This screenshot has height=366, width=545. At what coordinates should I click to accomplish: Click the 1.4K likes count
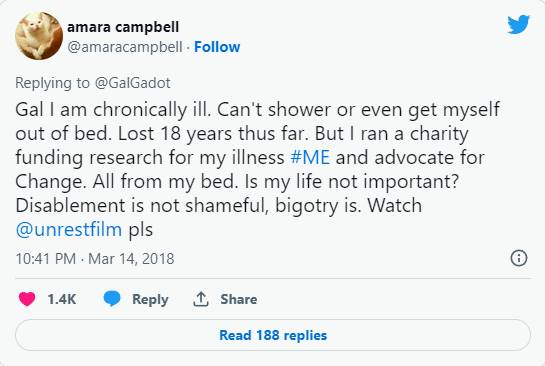pos(62,299)
